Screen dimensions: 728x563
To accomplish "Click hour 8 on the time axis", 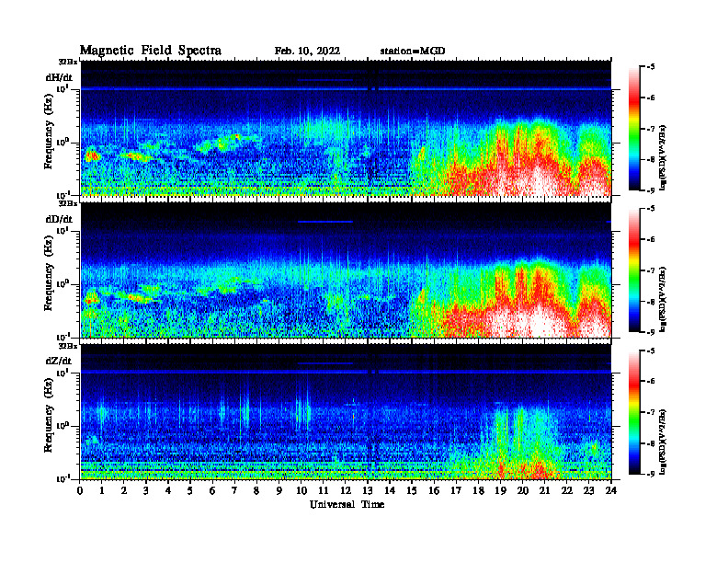I will [x=256, y=490].
